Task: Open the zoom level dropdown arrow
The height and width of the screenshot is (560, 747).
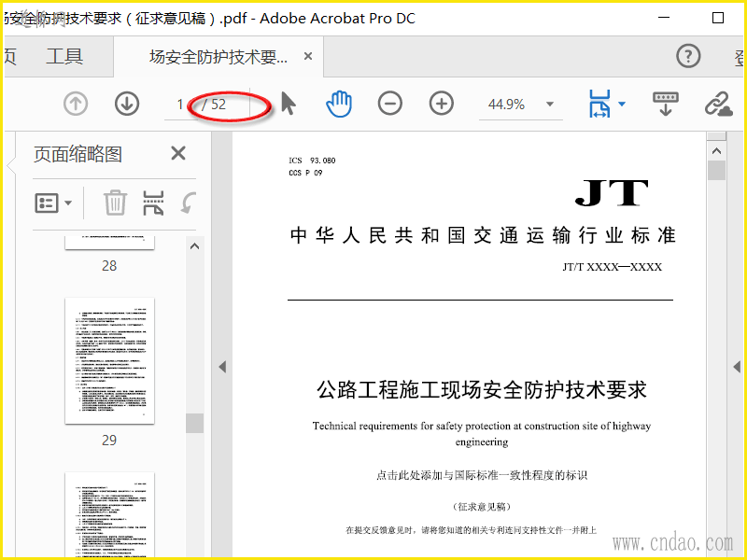Action: 550,104
